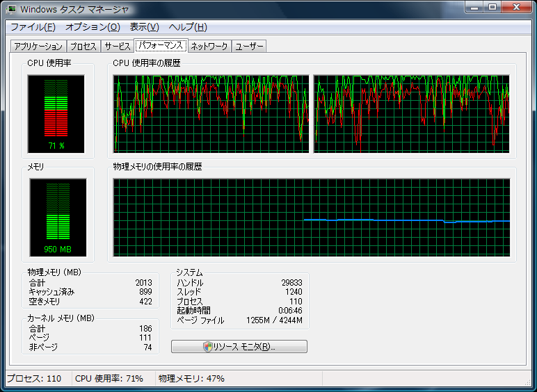The width and height of the screenshot is (537, 392).
Task: Switch to the プロセス tab
Action: pos(83,47)
